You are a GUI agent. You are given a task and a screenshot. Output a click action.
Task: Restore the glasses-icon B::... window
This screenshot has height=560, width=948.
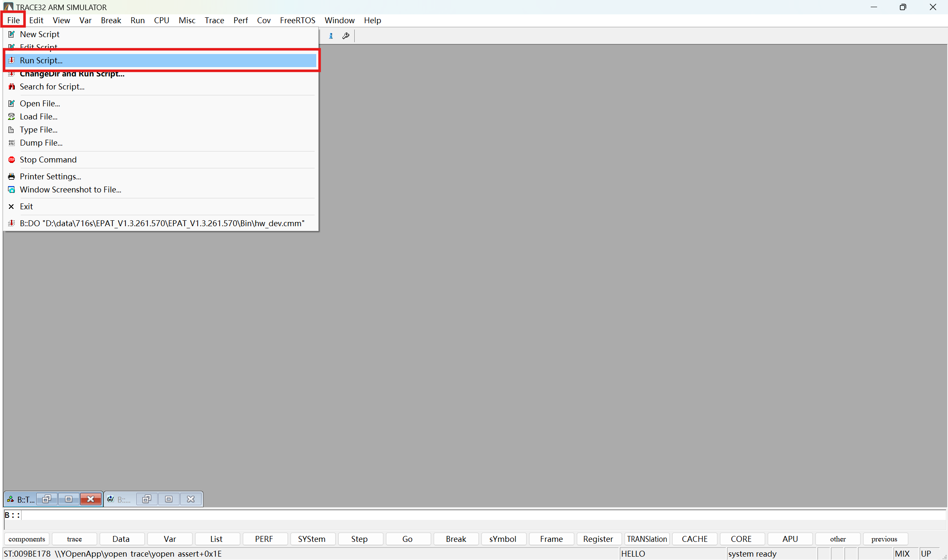point(147,499)
